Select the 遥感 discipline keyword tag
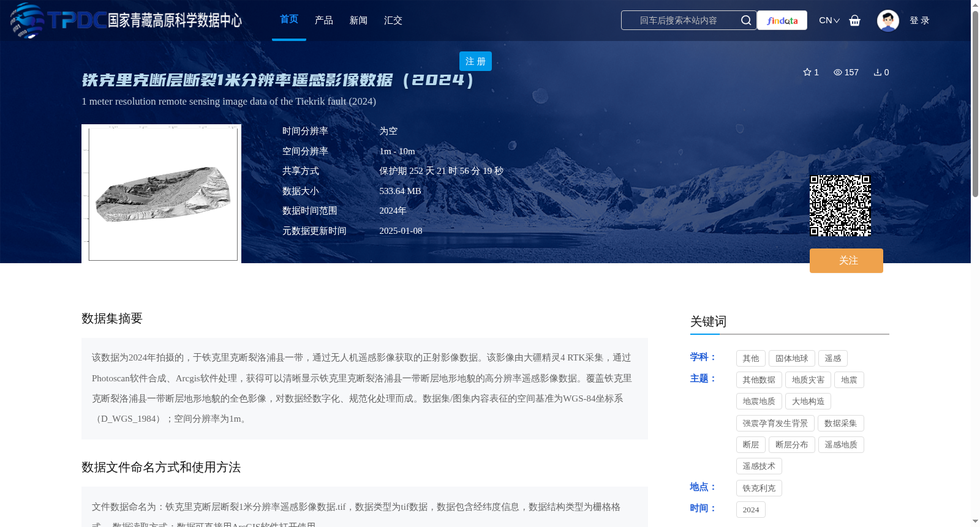This screenshot has width=980, height=527. [833, 359]
